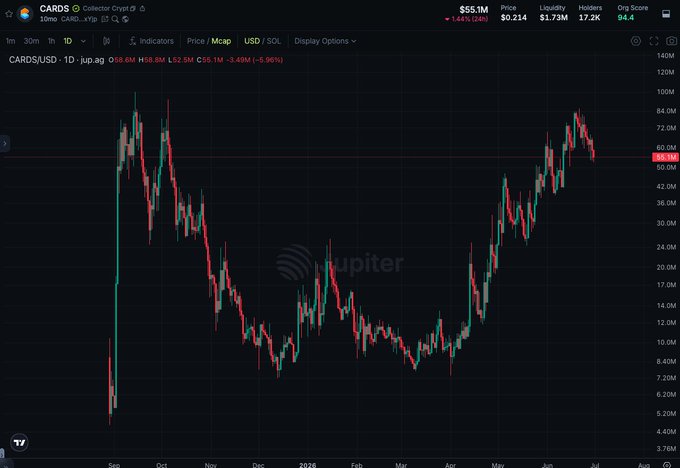Image resolution: width=680 pixels, height=468 pixels.
Task: Open the globe website link icon
Action: tap(125, 19)
